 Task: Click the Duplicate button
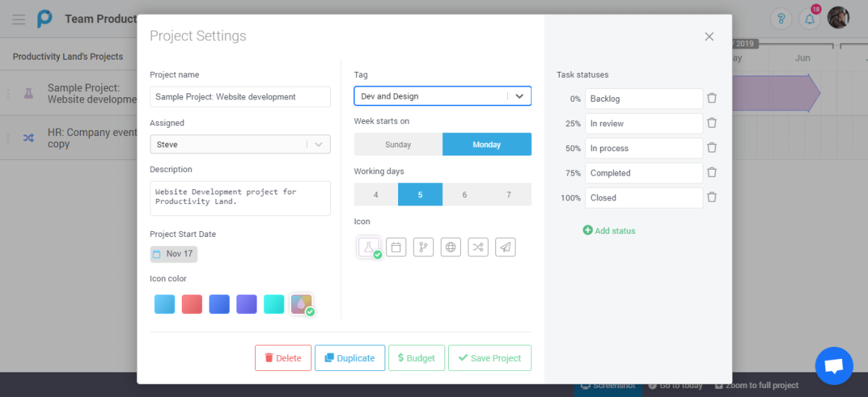pos(350,357)
